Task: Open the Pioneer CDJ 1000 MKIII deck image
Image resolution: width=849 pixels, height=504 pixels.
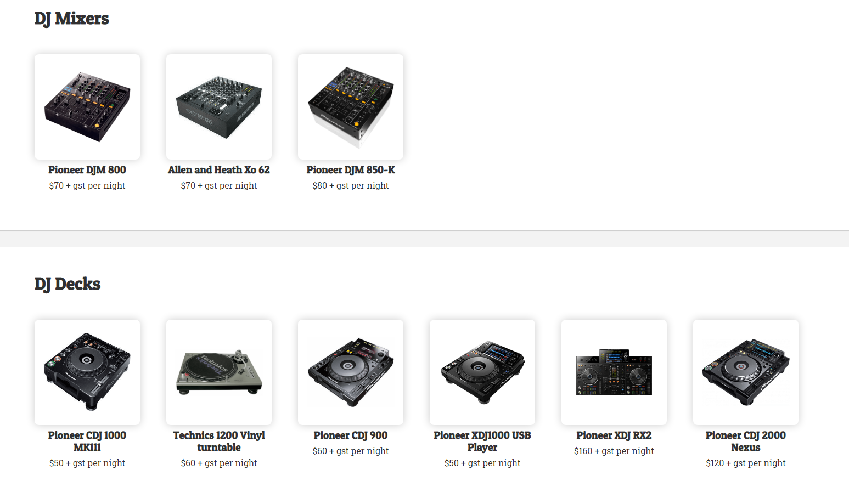Action: pos(87,372)
